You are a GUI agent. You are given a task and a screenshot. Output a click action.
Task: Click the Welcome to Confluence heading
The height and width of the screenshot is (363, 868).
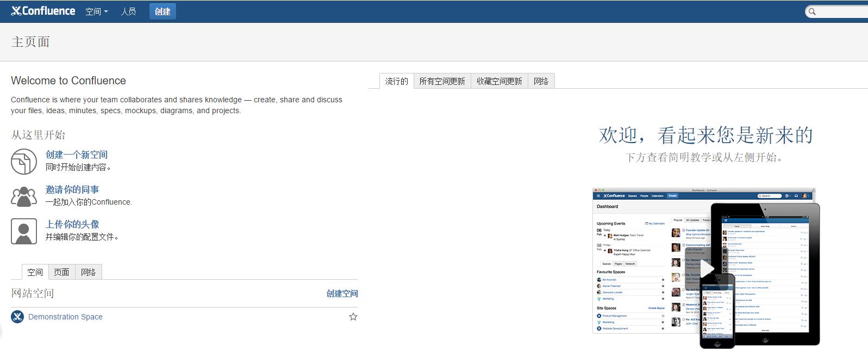point(68,81)
